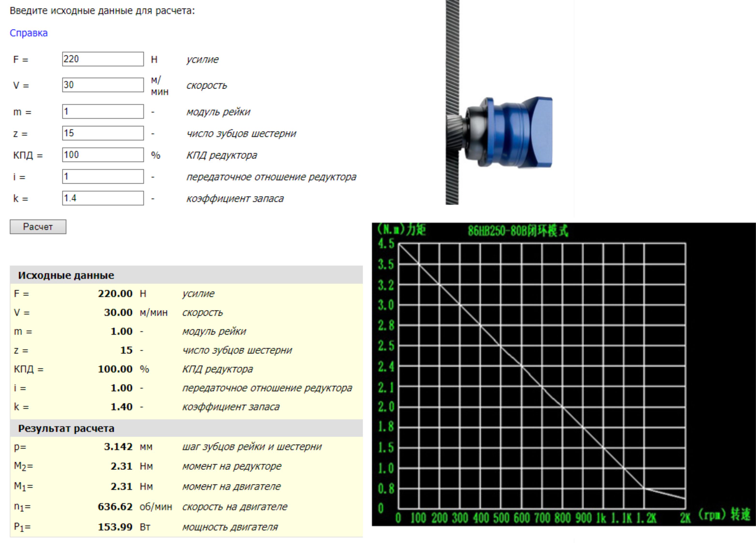
Task: Click the safety factor k input field
Action: [103, 198]
